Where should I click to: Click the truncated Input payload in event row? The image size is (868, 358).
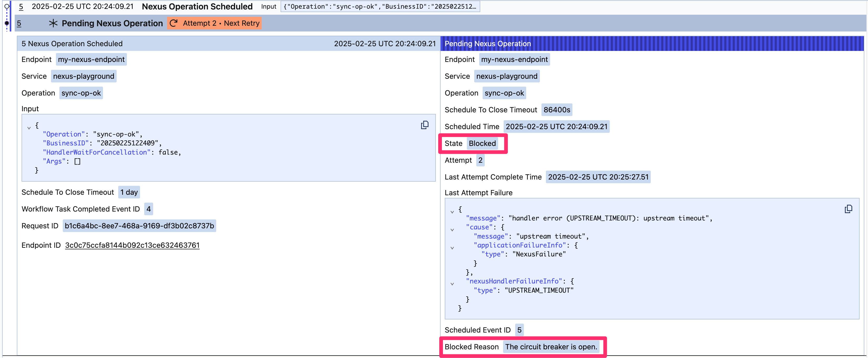(380, 6)
